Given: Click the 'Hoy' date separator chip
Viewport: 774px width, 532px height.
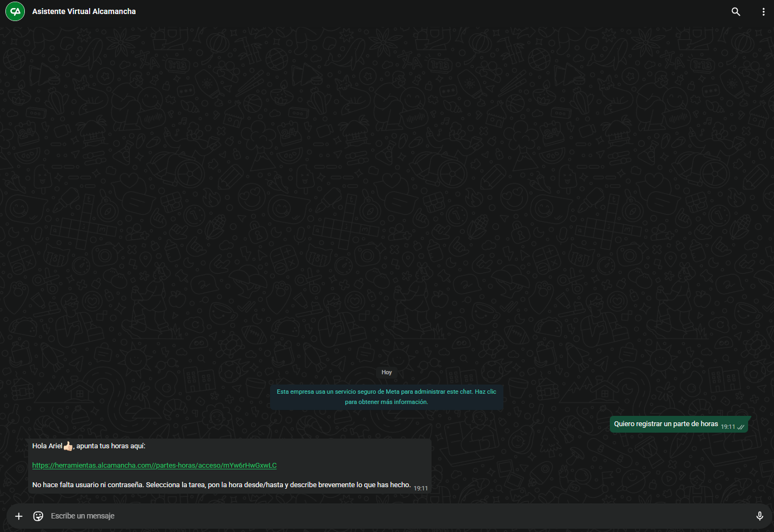Looking at the screenshot, I should [387, 373].
